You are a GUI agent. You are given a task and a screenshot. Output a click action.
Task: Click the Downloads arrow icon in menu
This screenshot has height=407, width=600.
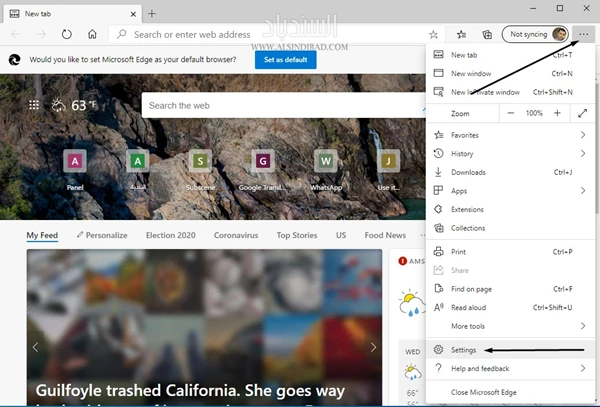click(439, 172)
